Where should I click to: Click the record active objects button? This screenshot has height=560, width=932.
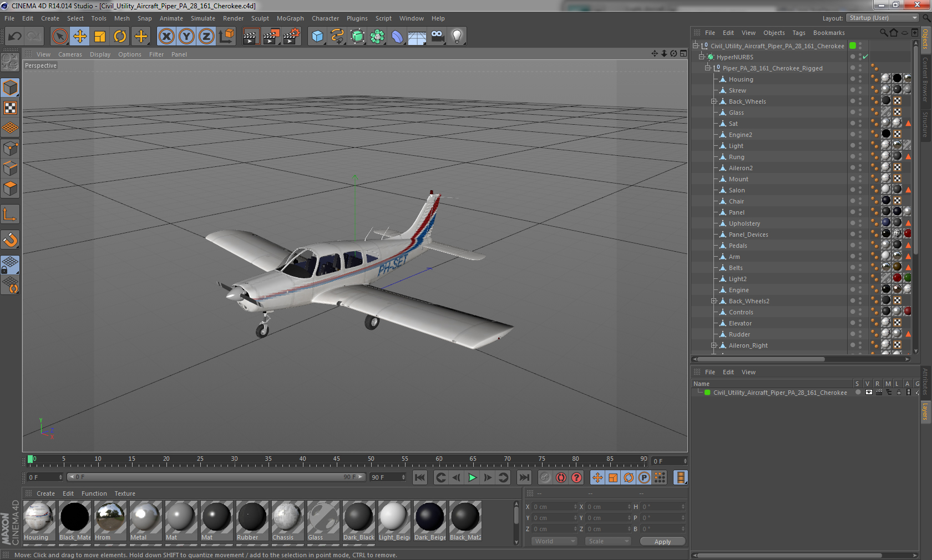(545, 477)
